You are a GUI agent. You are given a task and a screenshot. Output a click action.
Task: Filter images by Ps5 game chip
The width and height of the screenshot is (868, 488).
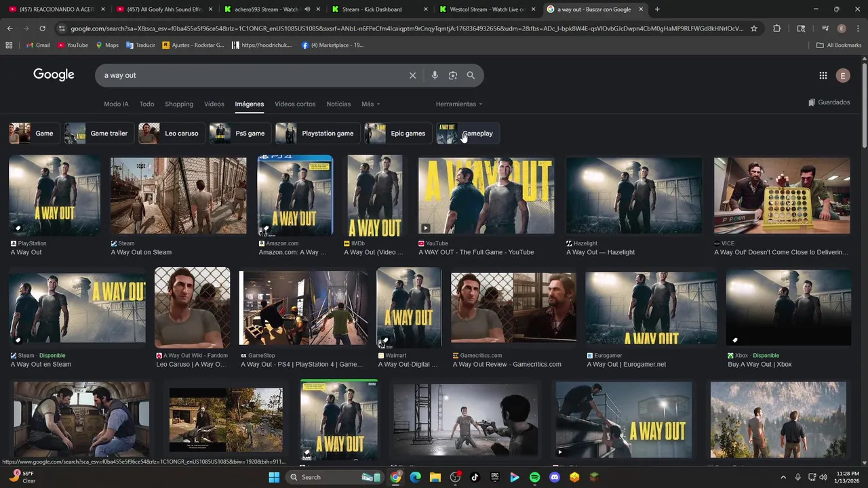click(x=239, y=134)
